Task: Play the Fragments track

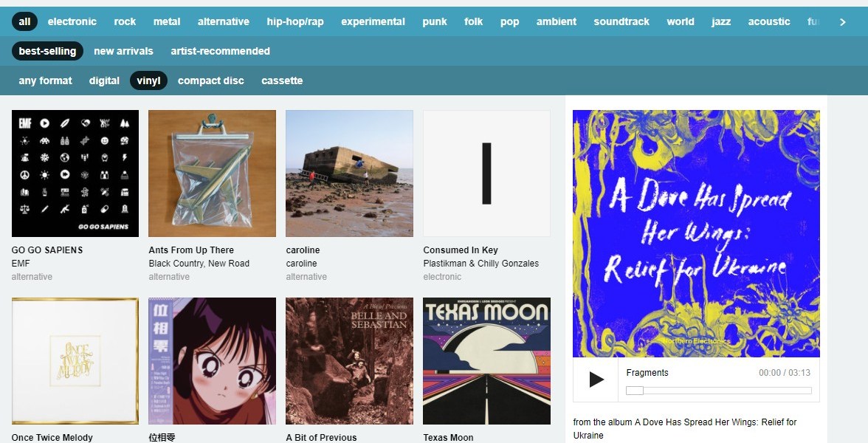Action: pos(596,380)
